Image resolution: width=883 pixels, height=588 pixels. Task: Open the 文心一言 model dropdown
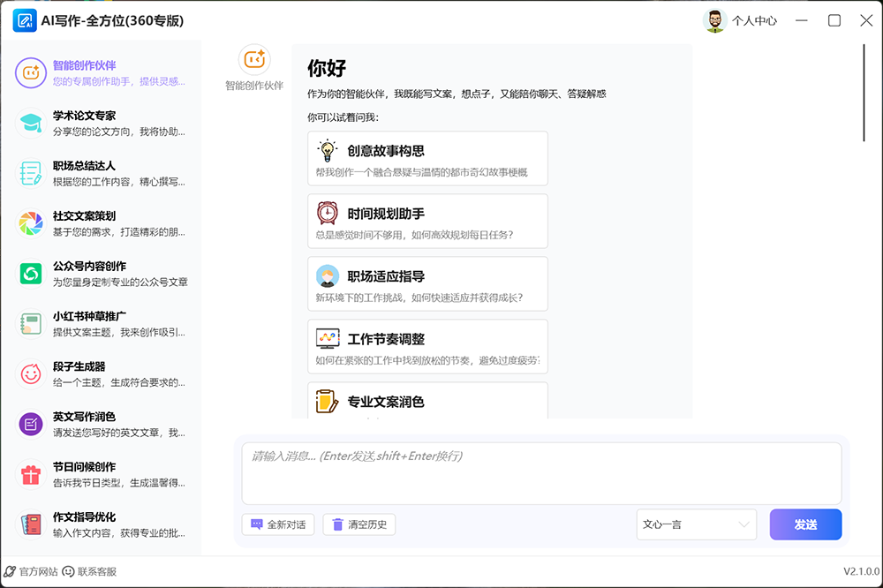tap(696, 524)
